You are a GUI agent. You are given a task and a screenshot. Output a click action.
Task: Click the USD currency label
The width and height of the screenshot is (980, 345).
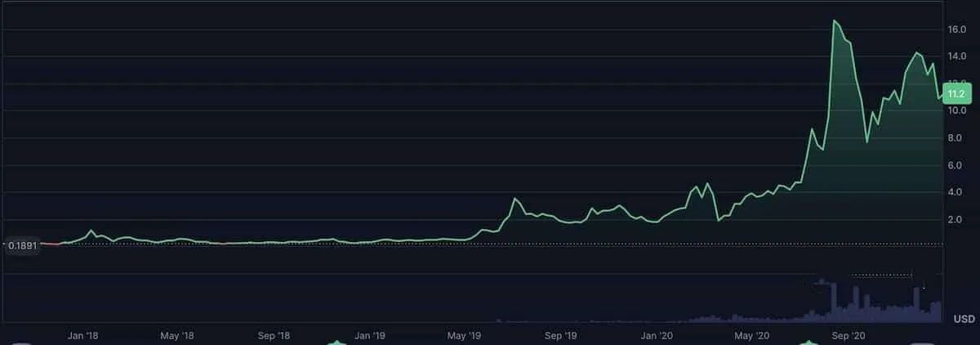[964, 318]
